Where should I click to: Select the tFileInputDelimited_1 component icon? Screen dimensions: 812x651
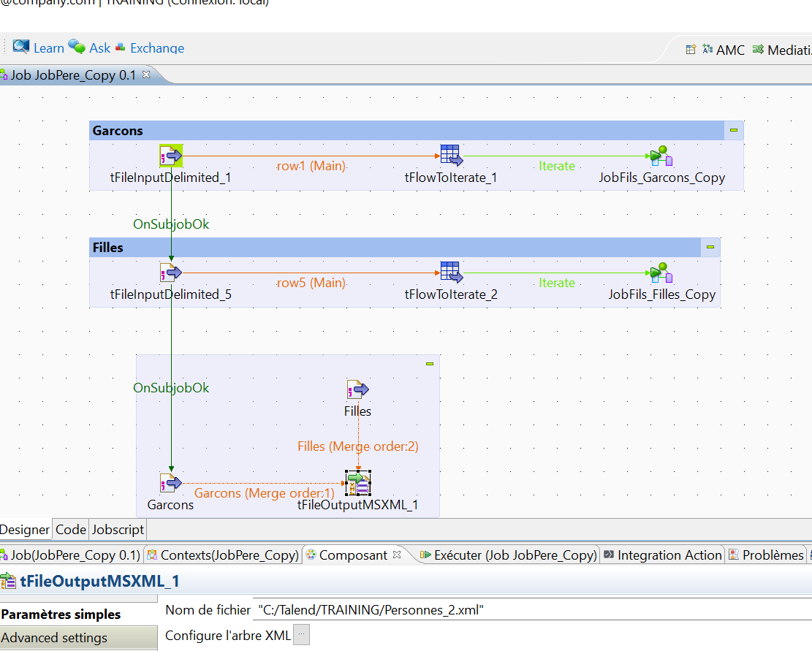tap(170, 154)
